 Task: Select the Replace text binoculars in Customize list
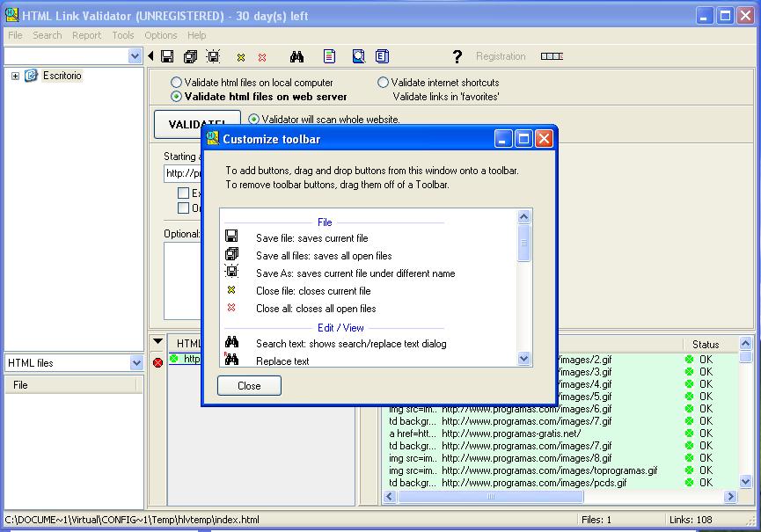tap(231, 359)
